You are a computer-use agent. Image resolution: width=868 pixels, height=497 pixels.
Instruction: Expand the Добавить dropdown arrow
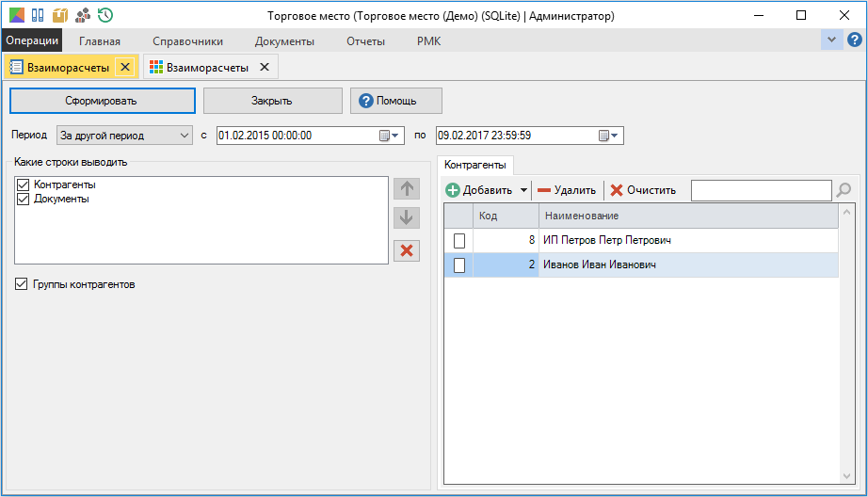click(x=523, y=190)
